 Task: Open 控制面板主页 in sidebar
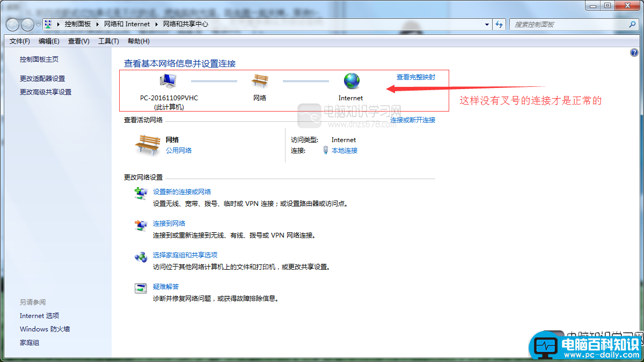[39, 60]
